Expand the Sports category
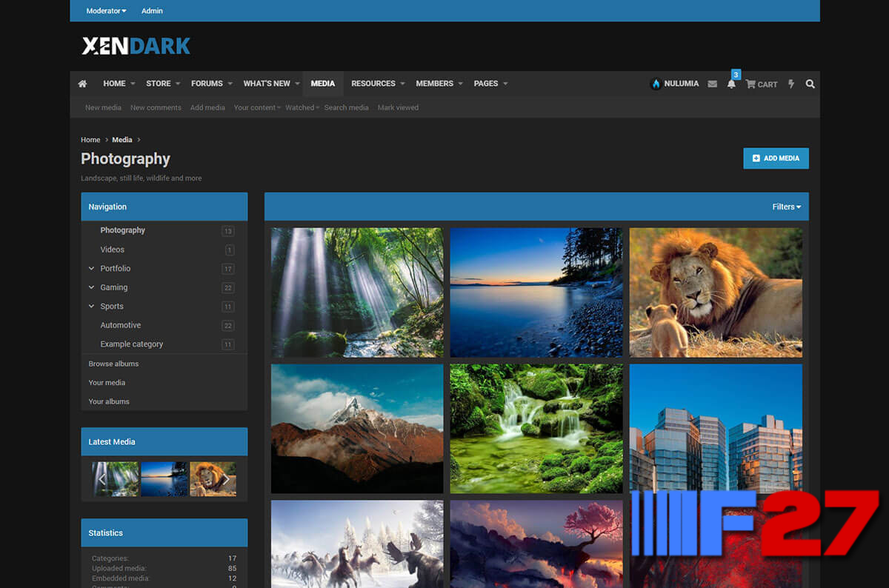 [92, 307]
